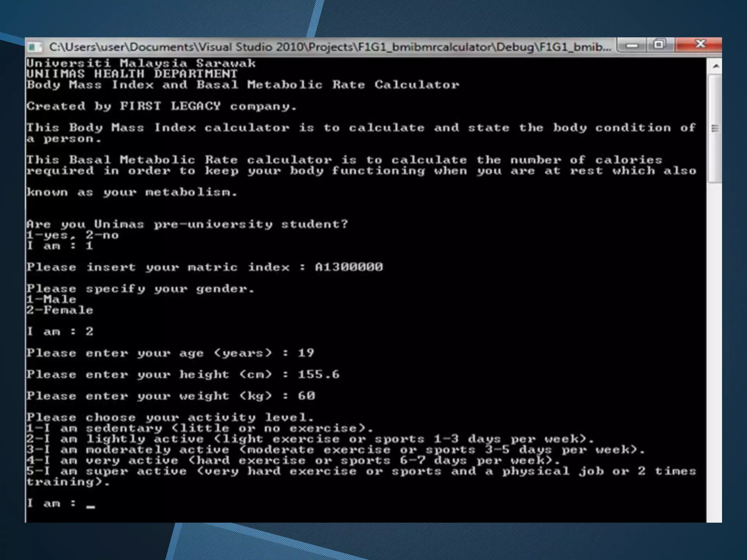Minimize the console window
The image size is (747, 560).
point(632,46)
